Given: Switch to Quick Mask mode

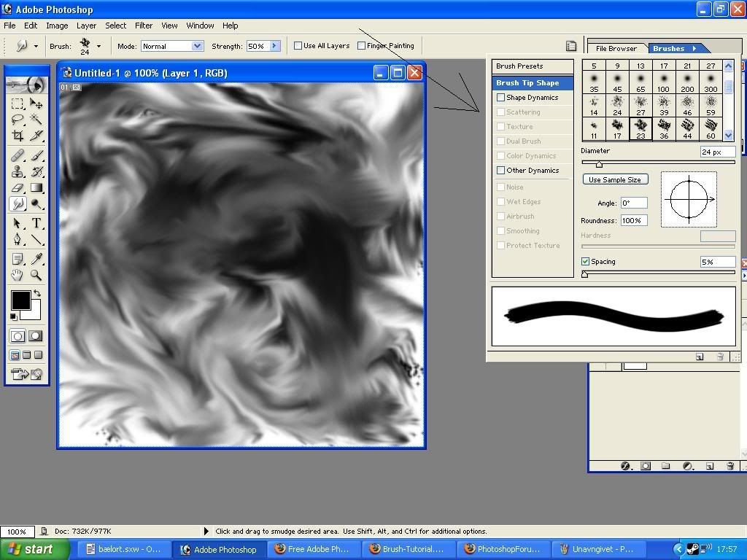Looking at the screenshot, I should tap(35, 335).
